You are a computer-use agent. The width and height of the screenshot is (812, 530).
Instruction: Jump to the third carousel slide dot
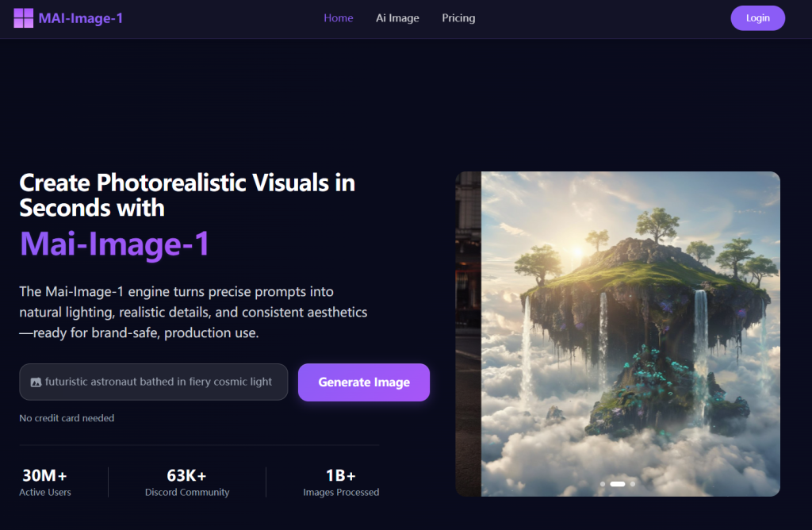(x=632, y=483)
